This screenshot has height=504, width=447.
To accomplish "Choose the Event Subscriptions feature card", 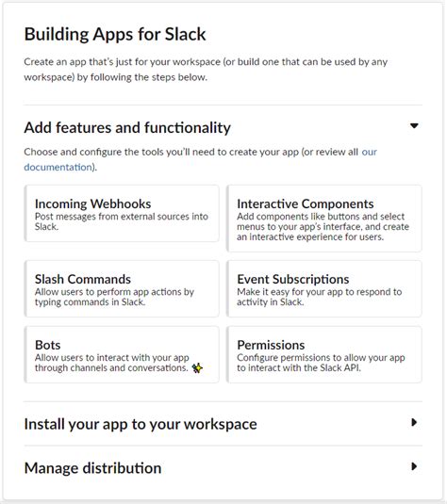I will [x=324, y=289].
